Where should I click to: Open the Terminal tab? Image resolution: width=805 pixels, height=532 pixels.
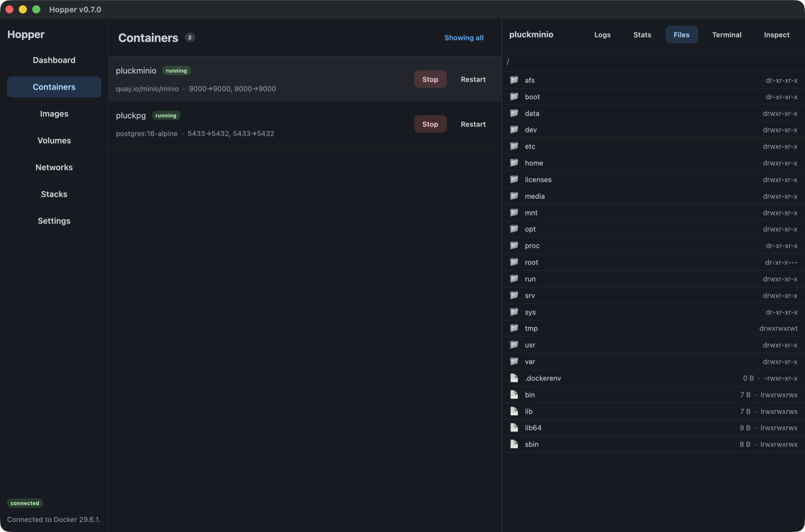[x=727, y=35]
